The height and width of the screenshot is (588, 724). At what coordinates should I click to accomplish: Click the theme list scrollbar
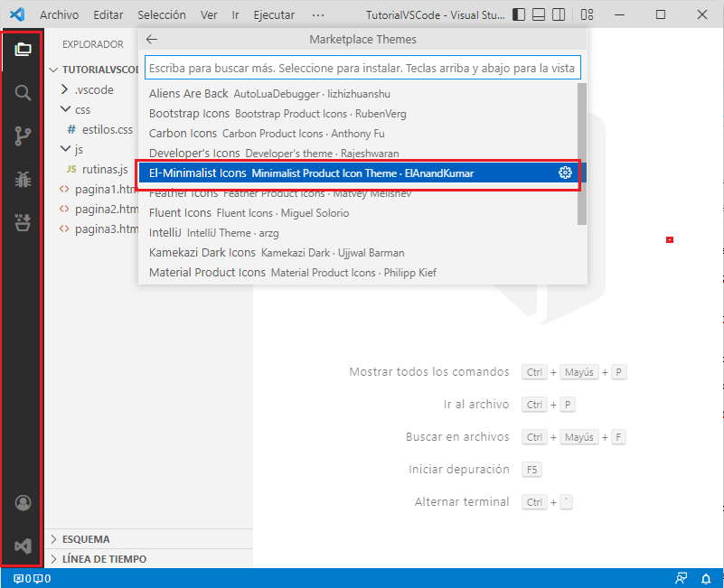point(582,154)
